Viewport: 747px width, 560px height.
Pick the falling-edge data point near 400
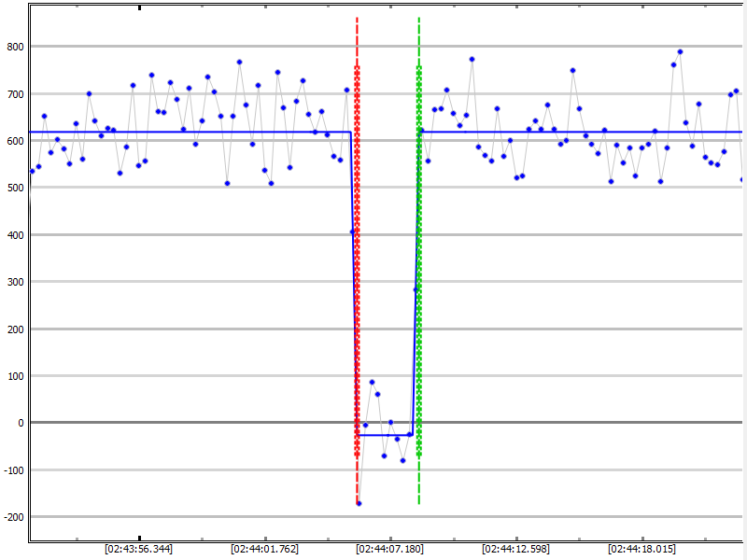352,231
